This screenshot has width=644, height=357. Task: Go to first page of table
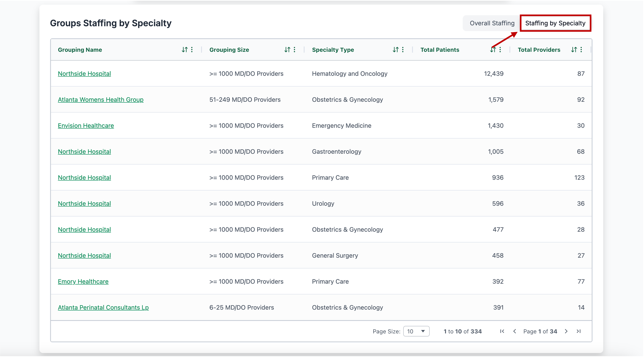click(502, 331)
